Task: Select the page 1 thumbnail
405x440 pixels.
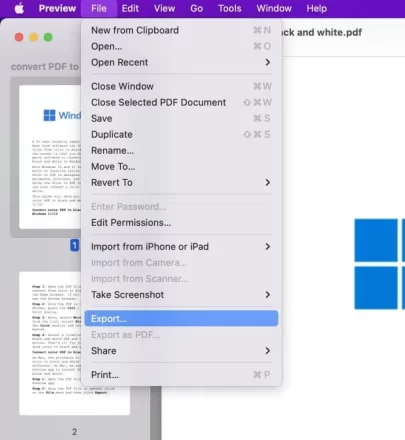Action: 50,157
